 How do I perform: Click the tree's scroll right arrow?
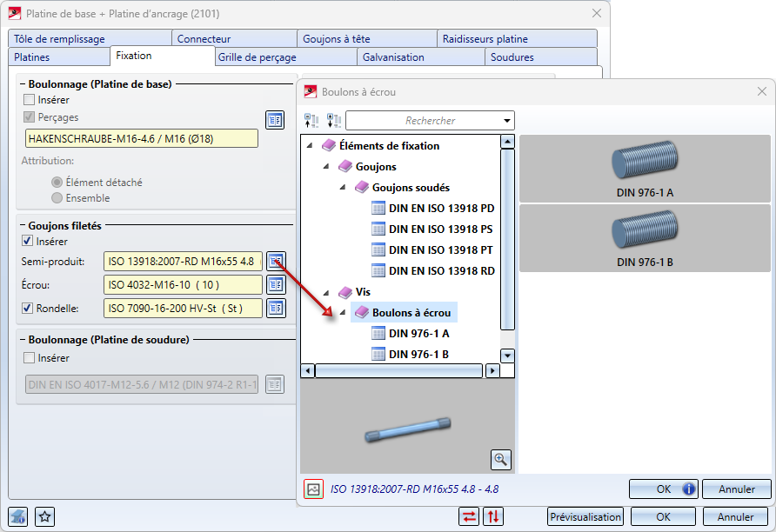click(492, 370)
